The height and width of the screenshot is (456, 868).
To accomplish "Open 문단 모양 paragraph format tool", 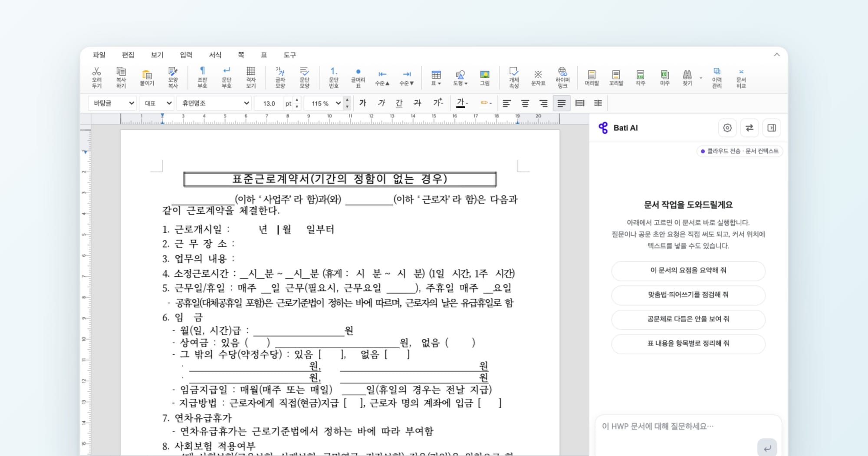I will 305,77.
